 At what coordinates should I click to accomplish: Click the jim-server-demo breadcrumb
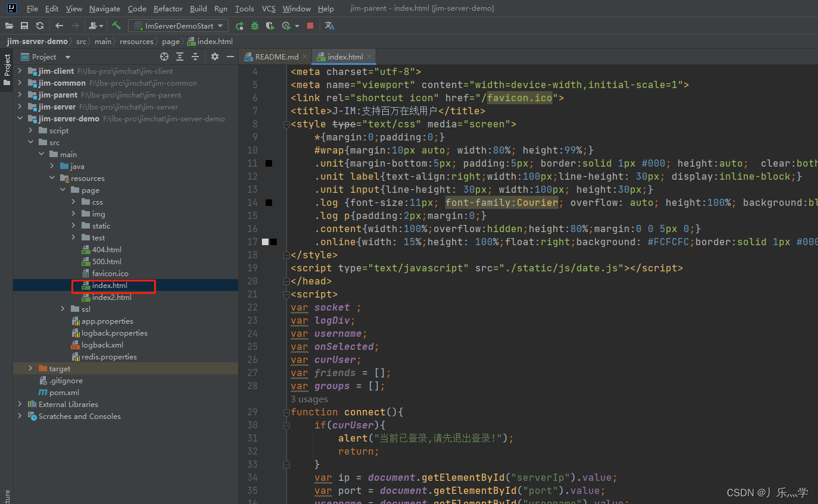click(x=38, y=41)
